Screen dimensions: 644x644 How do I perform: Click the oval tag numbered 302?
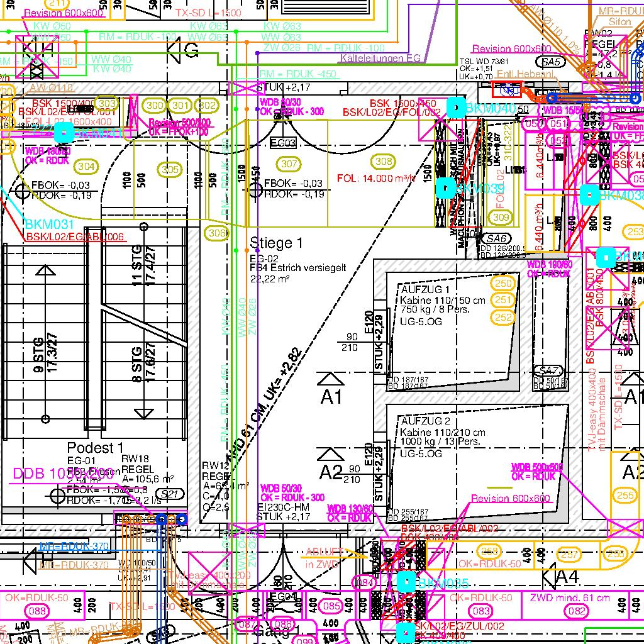click(x=206, y=106)
